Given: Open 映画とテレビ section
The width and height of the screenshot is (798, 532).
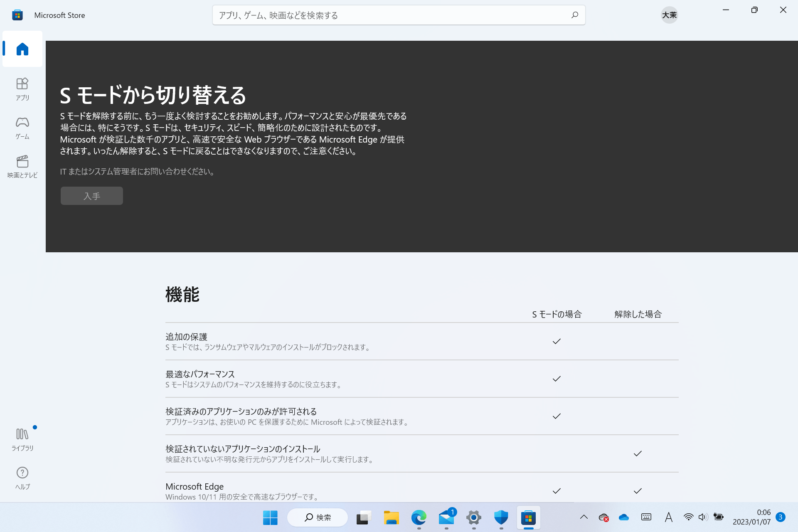Looking at the screenshot, I should [22, 166].
